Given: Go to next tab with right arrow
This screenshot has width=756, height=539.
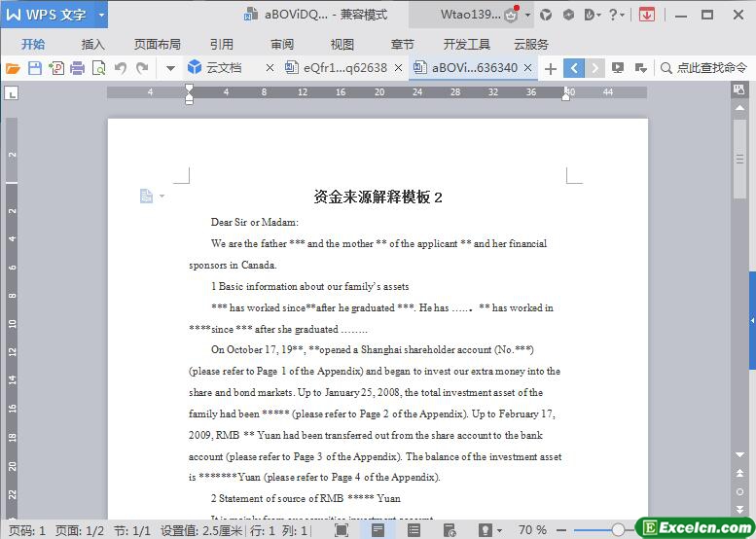Looking at the screenshot, I should pyautogui.click(x=594, y=68).
